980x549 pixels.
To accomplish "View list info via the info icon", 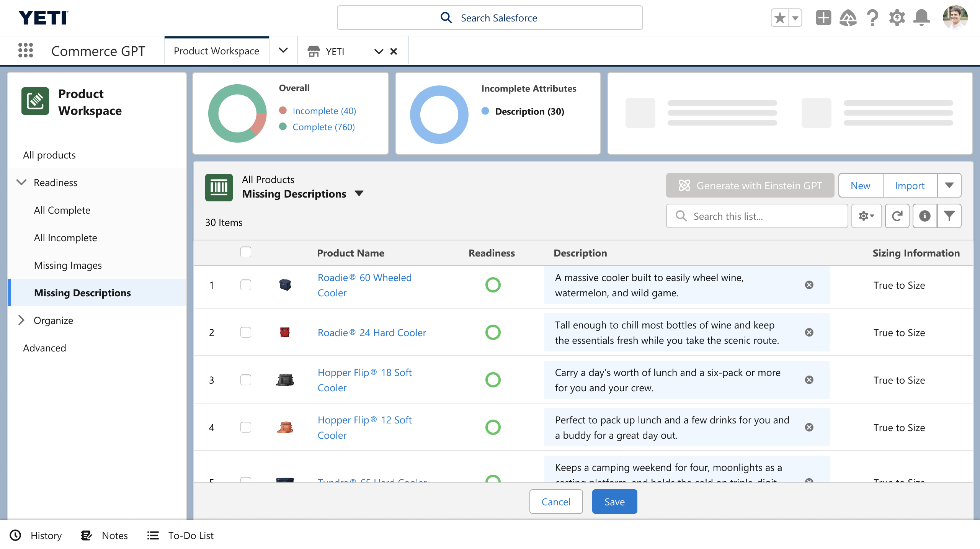I will tap(925, 216).
